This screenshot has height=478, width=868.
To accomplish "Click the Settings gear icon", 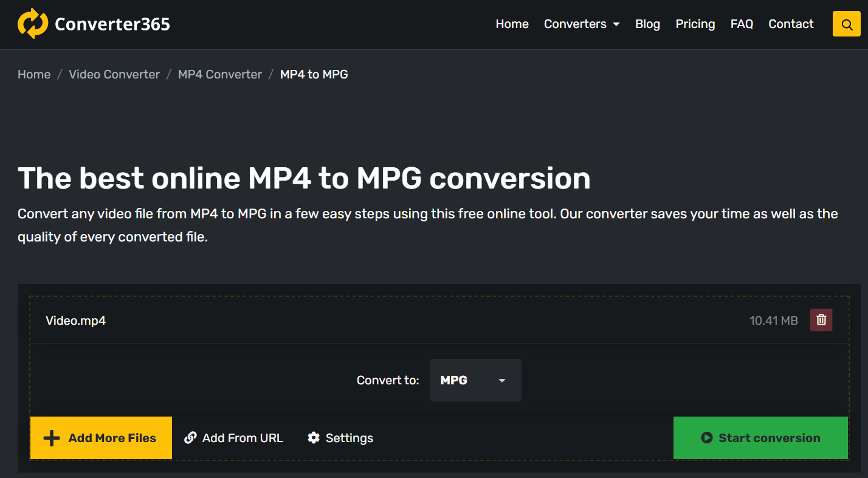I will point(314,438).
